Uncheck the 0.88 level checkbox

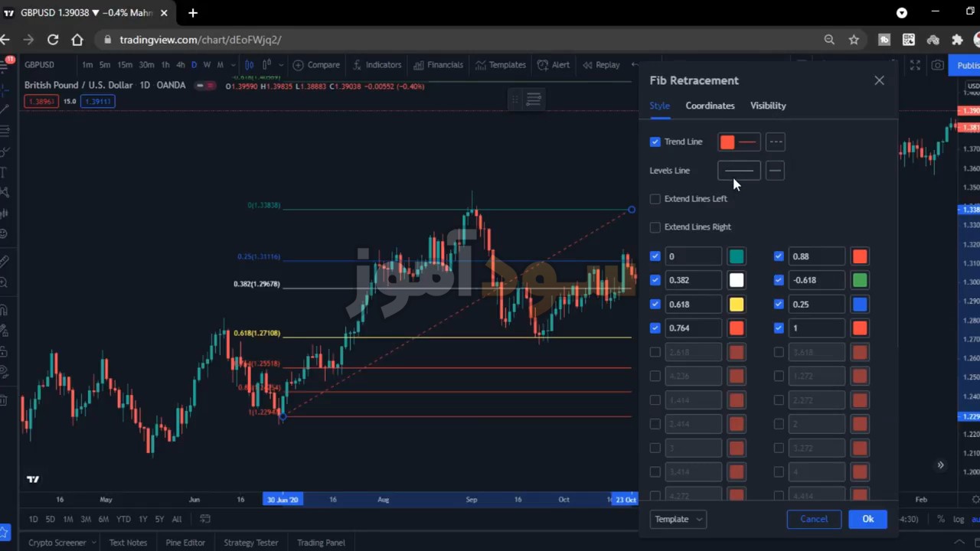[x=779, y=256]
